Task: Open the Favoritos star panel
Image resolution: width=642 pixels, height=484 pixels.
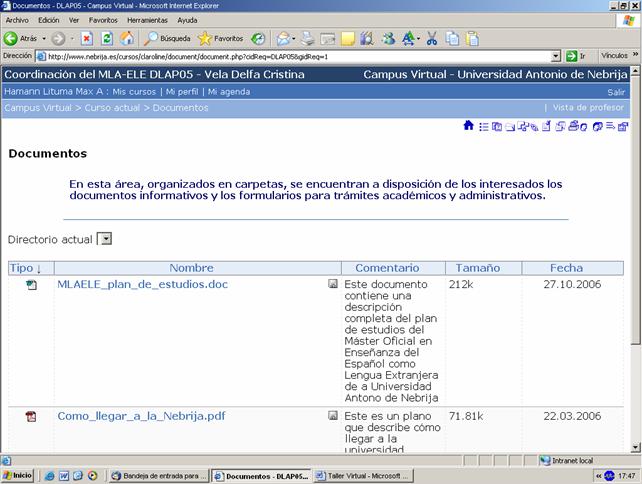Action: (220, 38)
